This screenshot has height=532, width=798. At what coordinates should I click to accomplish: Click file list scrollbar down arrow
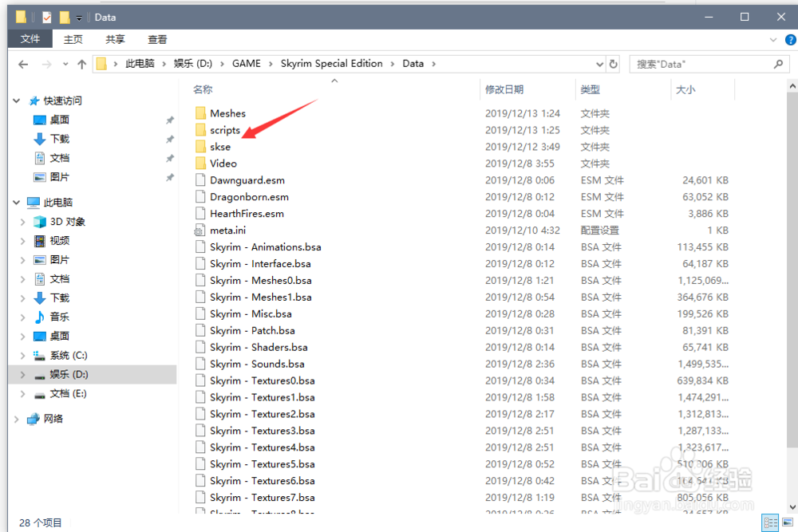792,507
